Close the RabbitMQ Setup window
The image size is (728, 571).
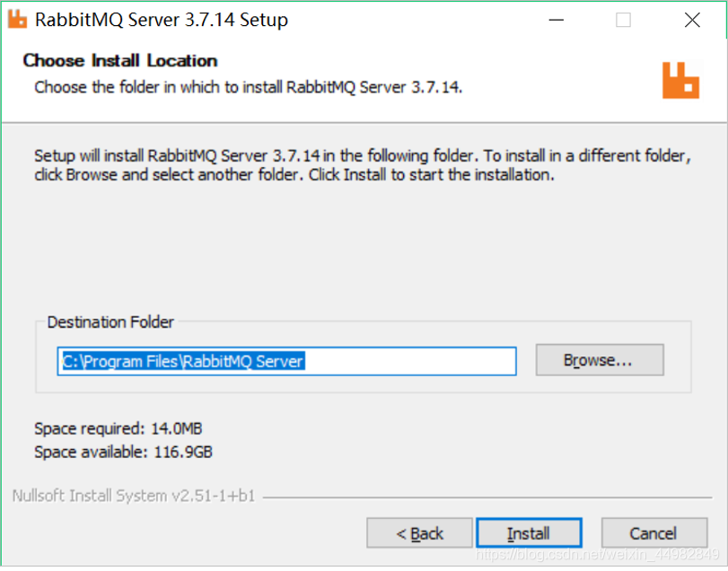tap(691, 19)
